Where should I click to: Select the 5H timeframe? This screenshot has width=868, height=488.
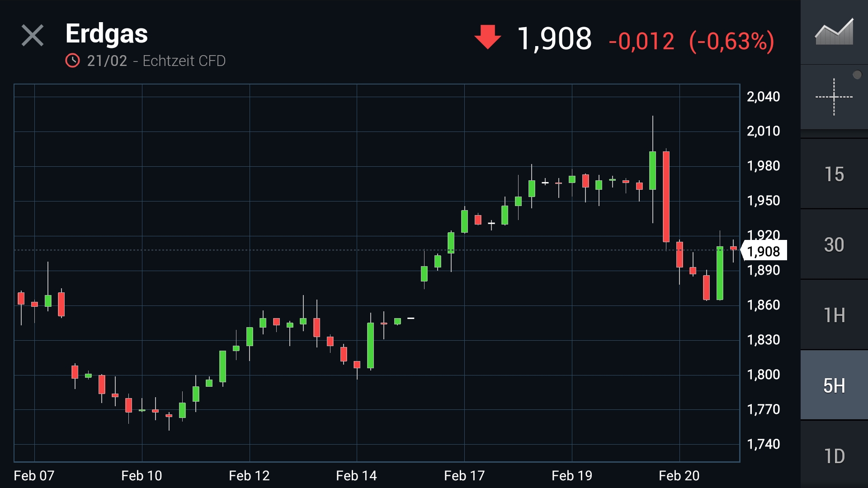(x=834, y=386)
